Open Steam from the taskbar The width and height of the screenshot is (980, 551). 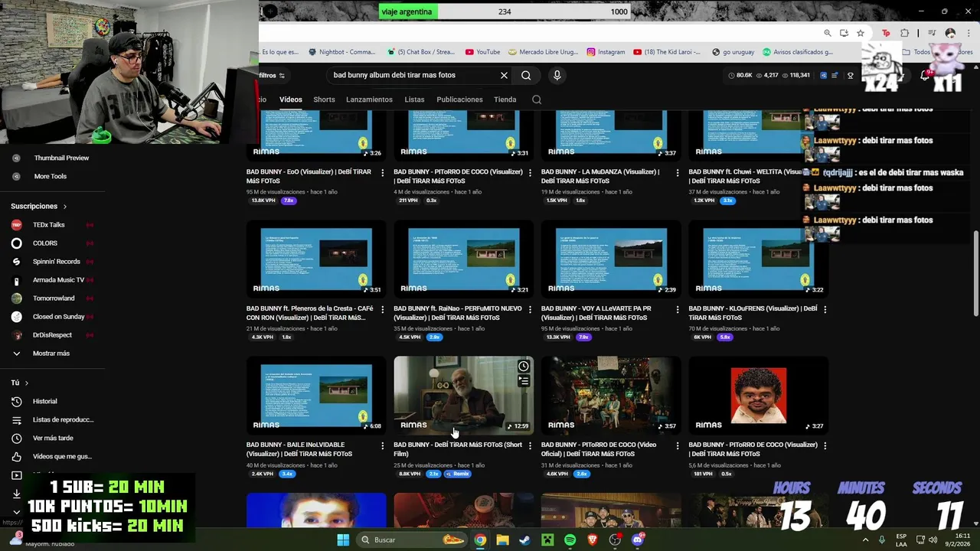[524, 540]
